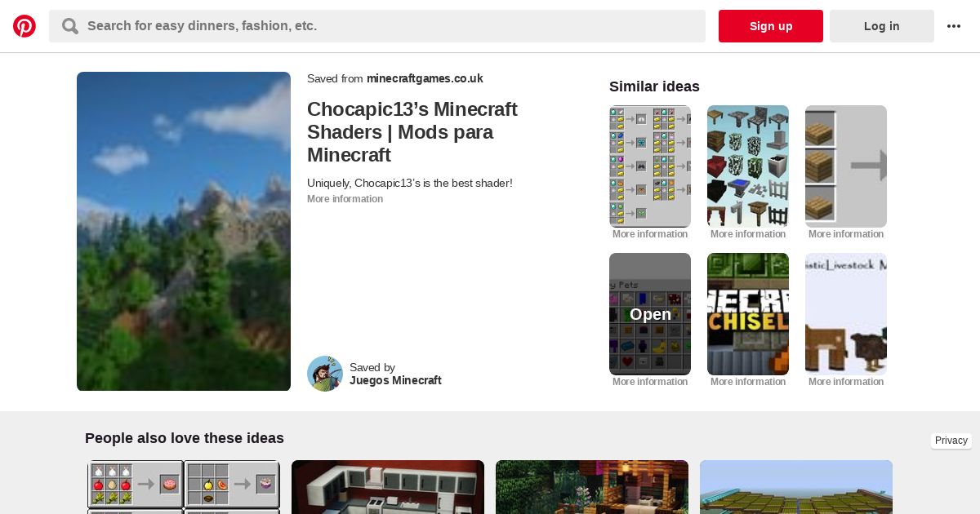Open the Pinterest logo home icon
Screen dimensions: 980x514
click(x=24, y=26)
